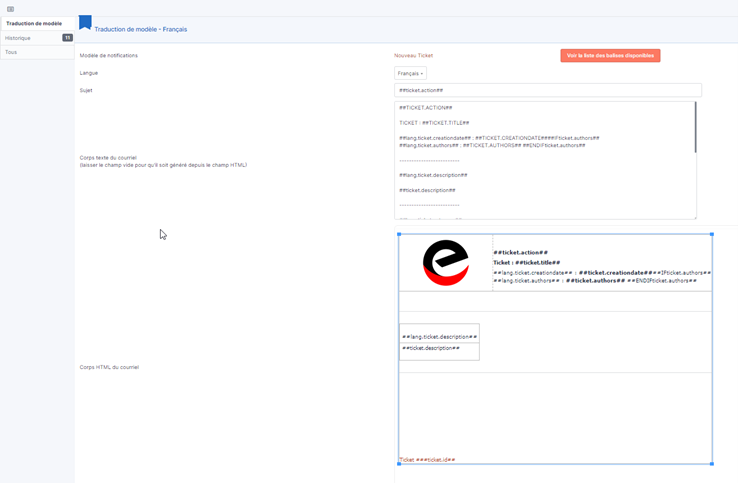738x483 pixels.
Task: Click the blue bookmark icon beside the page title
Action: pos(85,23)
